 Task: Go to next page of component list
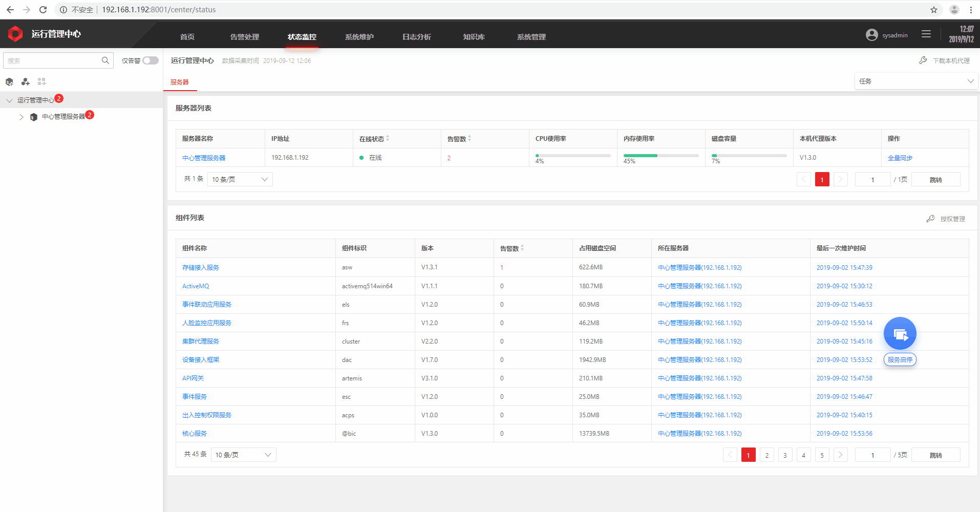(x=840, y=455)
